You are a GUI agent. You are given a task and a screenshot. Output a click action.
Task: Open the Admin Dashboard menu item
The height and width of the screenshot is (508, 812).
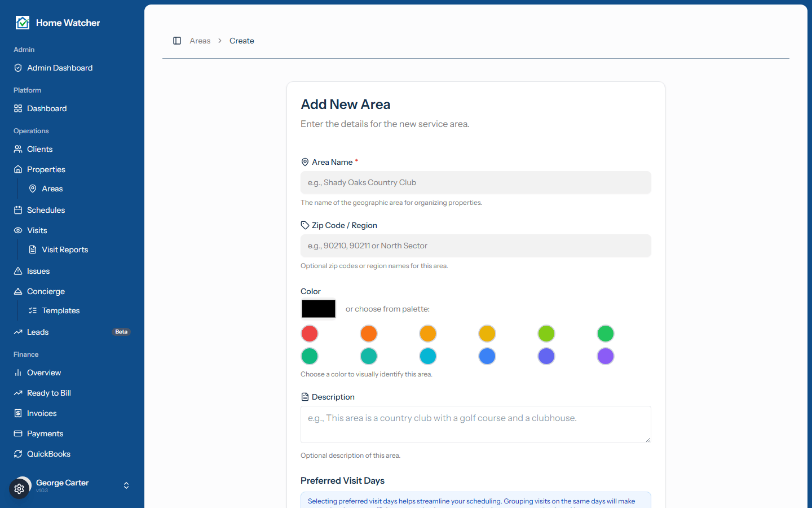click(x=72, y=68)
